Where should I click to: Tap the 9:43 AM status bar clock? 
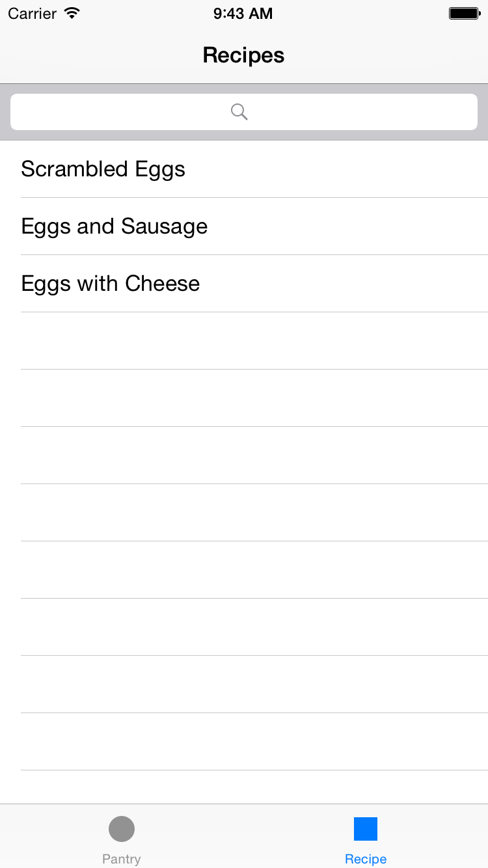click(243, 14)
